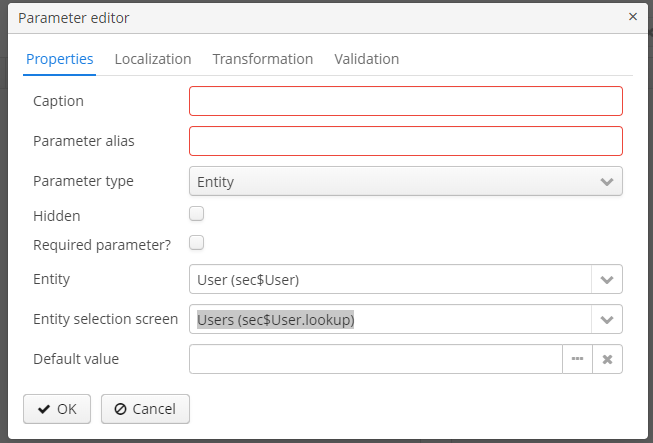Click the Cancel button
This screenshot has width=653, height=443.
(145, 408)
